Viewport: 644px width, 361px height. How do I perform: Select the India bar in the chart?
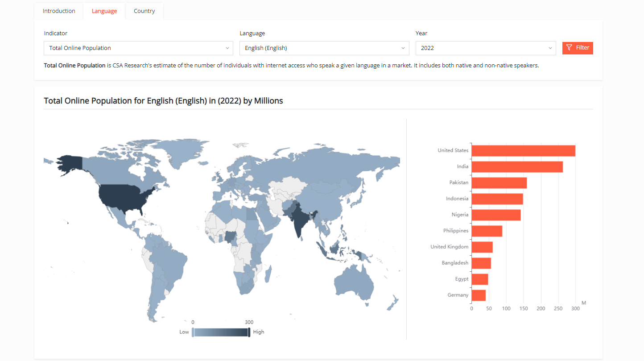click(x=517, y=167)
